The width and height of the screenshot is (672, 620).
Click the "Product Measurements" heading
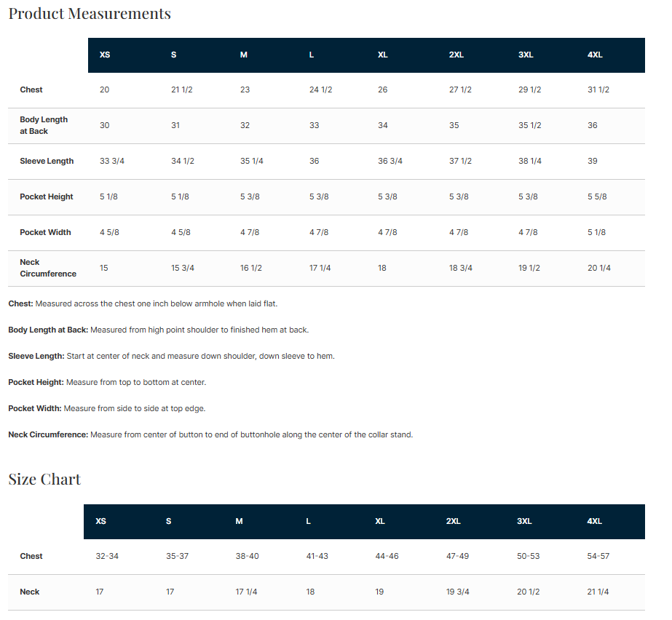pyautogui.click(x=90, y=14)
